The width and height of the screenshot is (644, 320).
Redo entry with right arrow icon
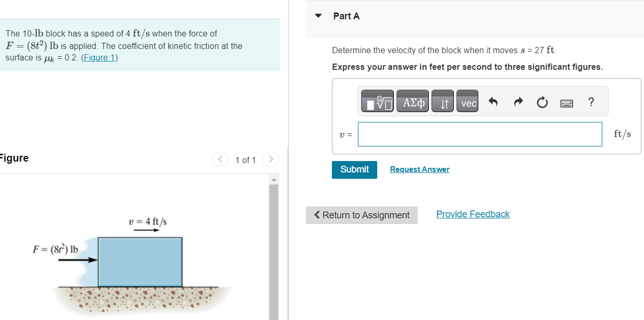coord(518,103)
